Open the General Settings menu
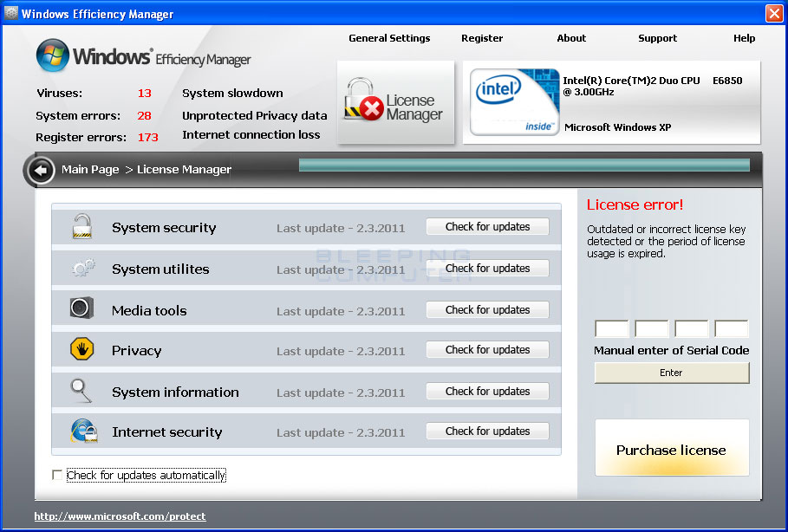Screen dimensions: 788x532 (x=388, y=38)
